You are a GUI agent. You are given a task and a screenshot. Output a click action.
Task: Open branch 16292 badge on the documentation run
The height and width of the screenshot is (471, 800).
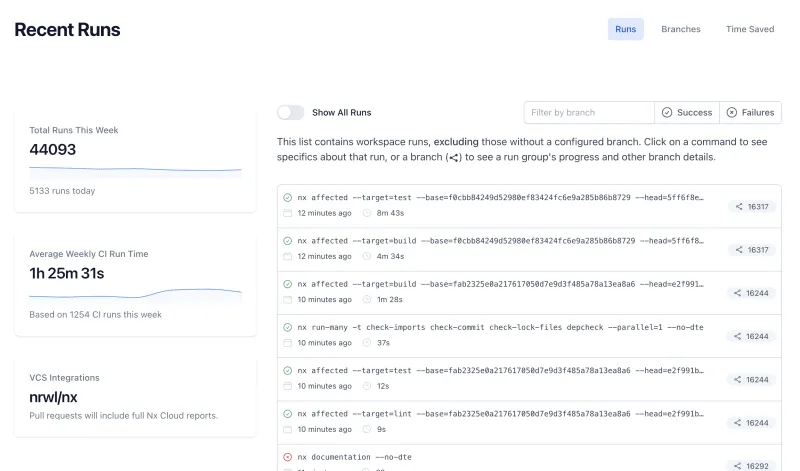751,465
